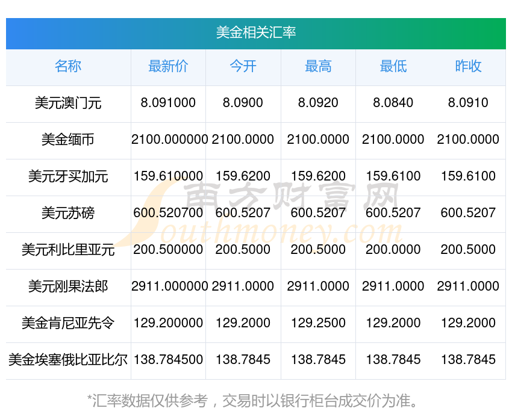This screenshot has height=420, width=512.
Task: Click 美元刚果法郎 昨收 value 2911.0000
Action: coord(468,286)
